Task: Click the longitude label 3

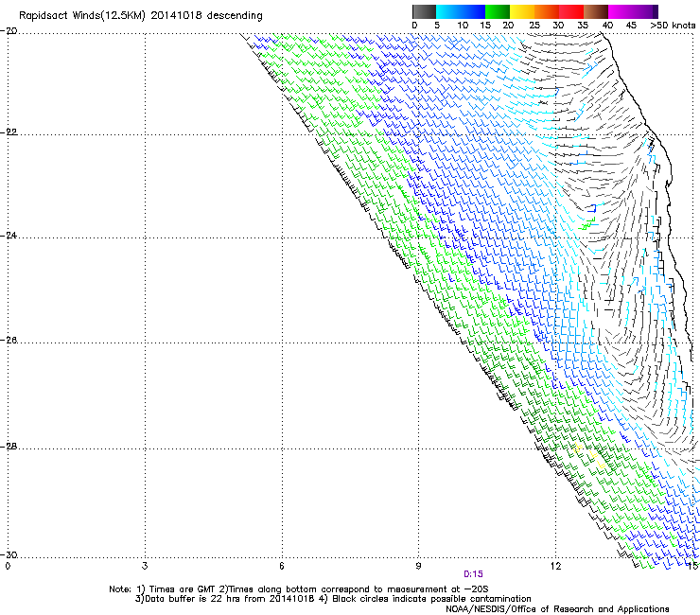Action: [x=145, y=567]
